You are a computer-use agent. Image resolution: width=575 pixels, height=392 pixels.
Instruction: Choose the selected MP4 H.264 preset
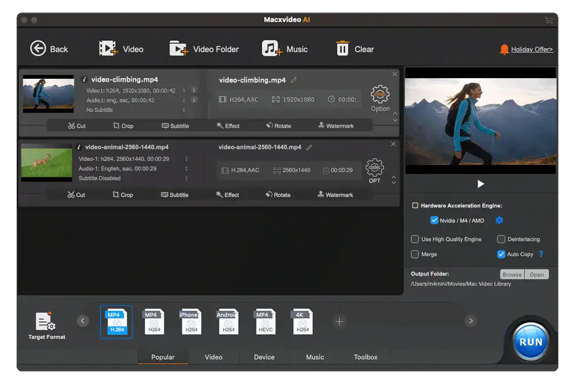coord(116,322)
